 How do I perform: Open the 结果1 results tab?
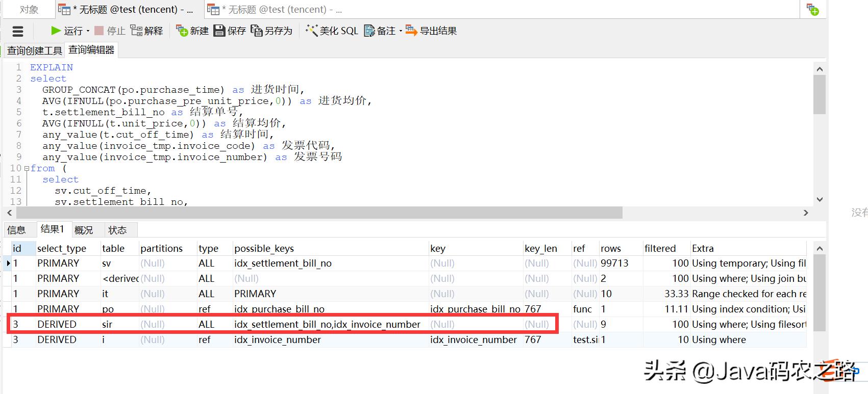tap(53, 229)
